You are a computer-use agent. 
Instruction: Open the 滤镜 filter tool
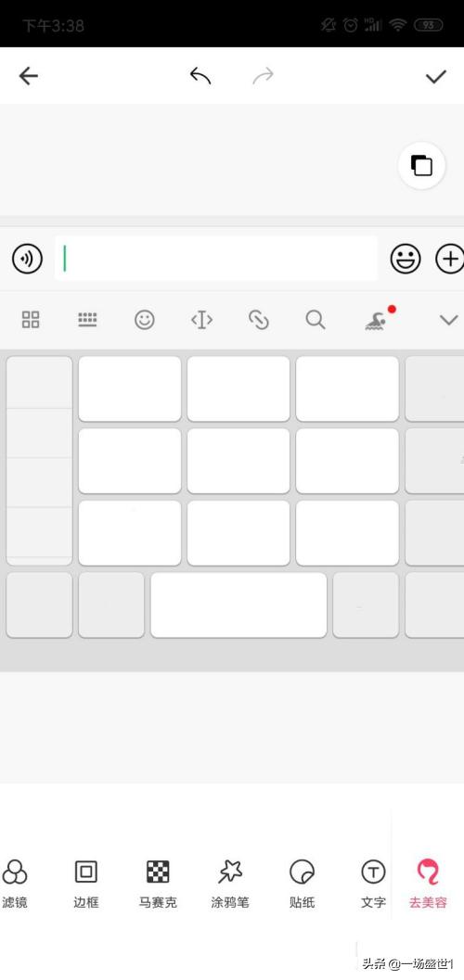pos(14,884)
